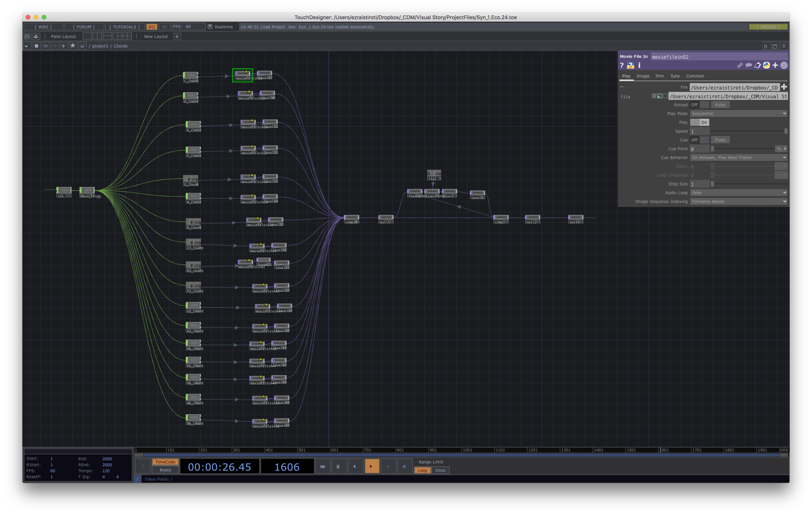Screen dimensions: 812x515
Task: Switch timeline display to TimeCode
Action: tap(165, 462)
